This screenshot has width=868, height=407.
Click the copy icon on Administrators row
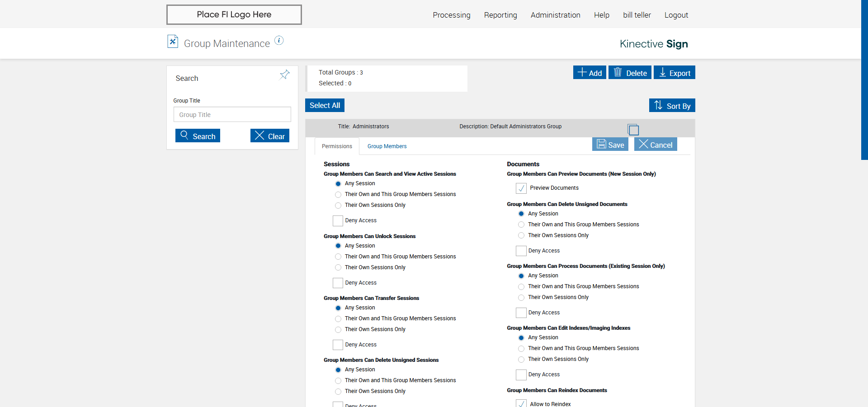pyautogui.click(x=633, y=130)
